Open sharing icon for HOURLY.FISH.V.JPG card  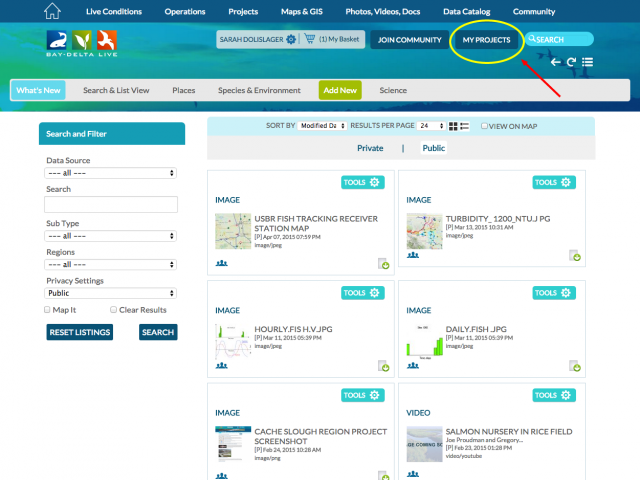[222, 365]
